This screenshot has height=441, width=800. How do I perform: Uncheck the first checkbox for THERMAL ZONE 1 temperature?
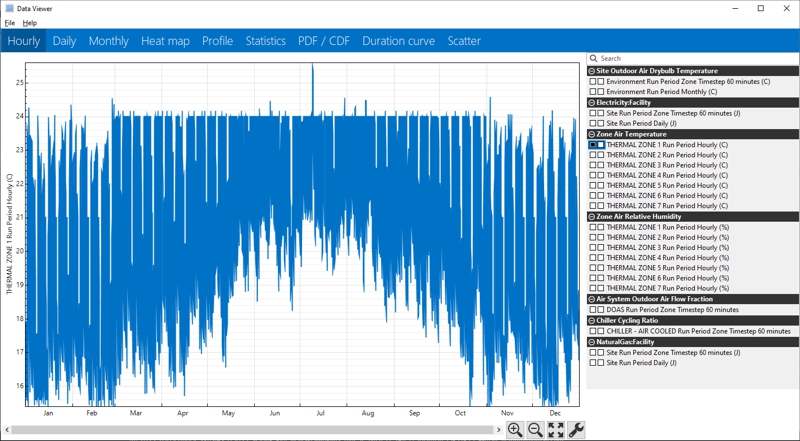[x=593, y=145]
